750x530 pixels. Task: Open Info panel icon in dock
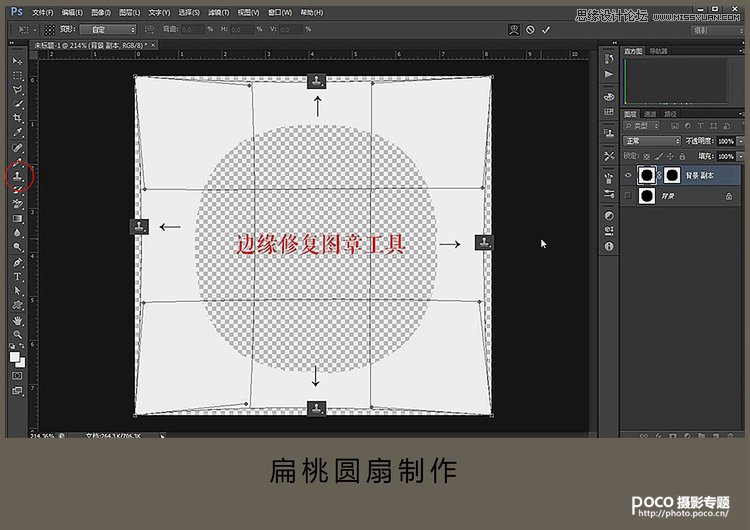click(609, 246)
